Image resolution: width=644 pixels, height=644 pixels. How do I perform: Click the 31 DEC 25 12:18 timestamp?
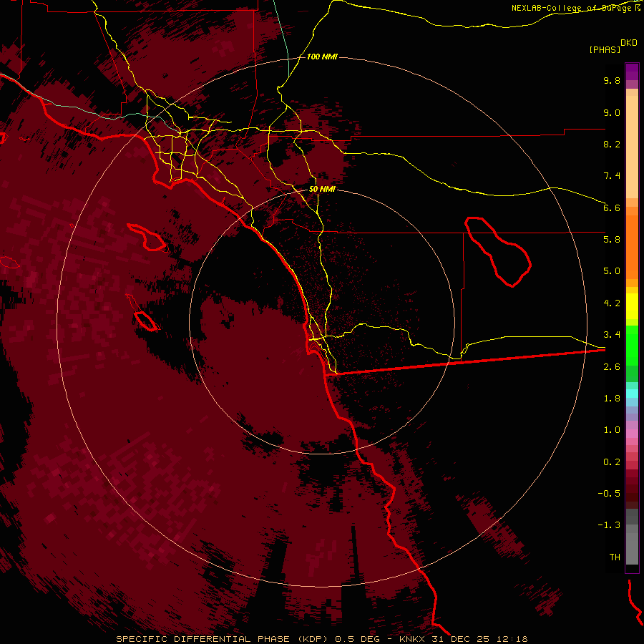point(479,639)
